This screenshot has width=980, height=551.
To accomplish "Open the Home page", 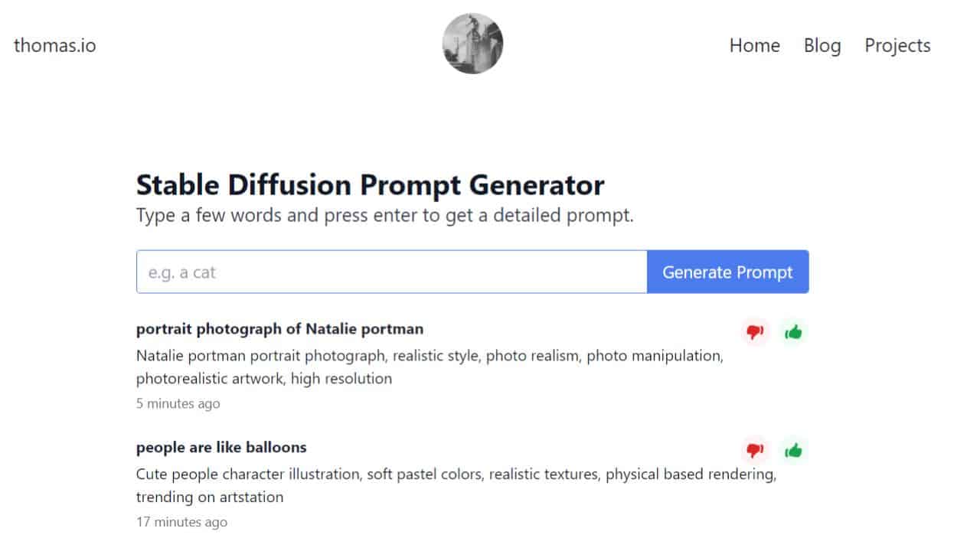I will click(x=754, y=46).
